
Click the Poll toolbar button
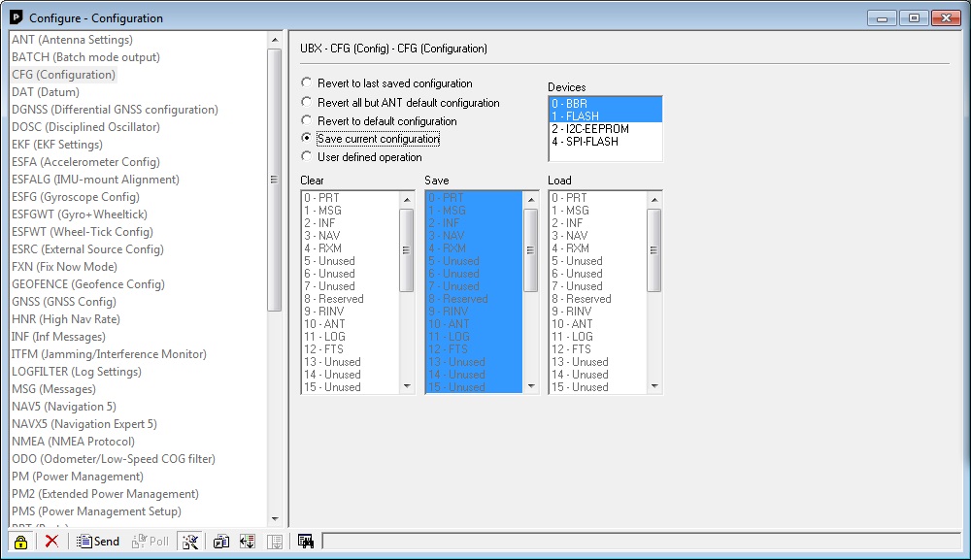pos(151,542)
